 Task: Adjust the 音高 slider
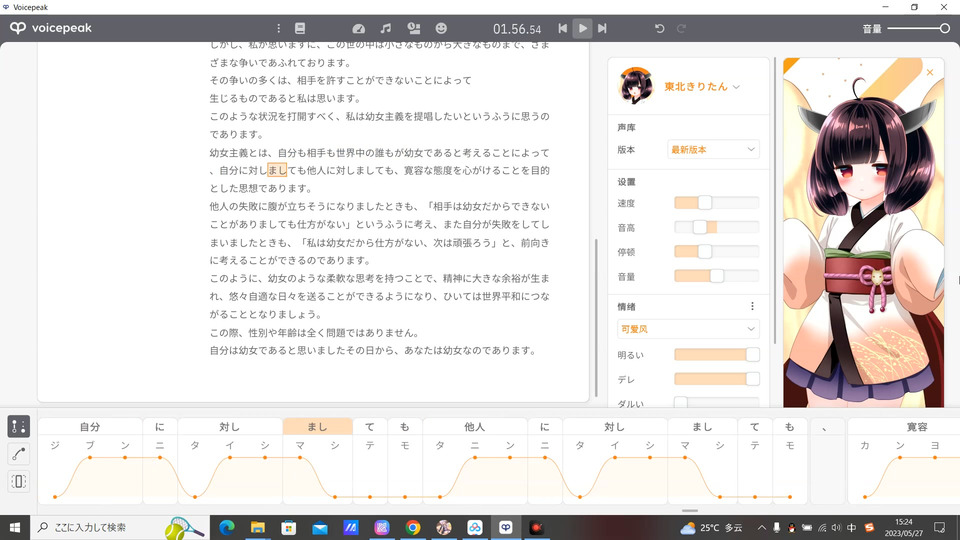click(716, 227)
